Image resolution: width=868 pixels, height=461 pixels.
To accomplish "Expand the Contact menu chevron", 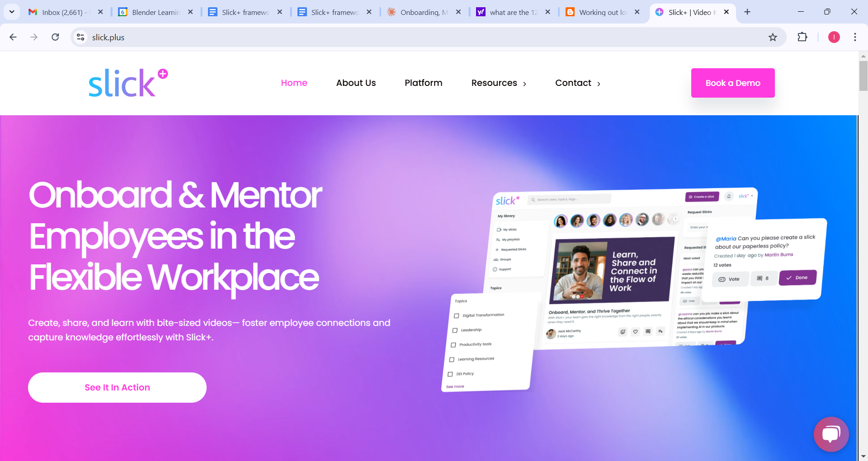I will tap(599, 84).
